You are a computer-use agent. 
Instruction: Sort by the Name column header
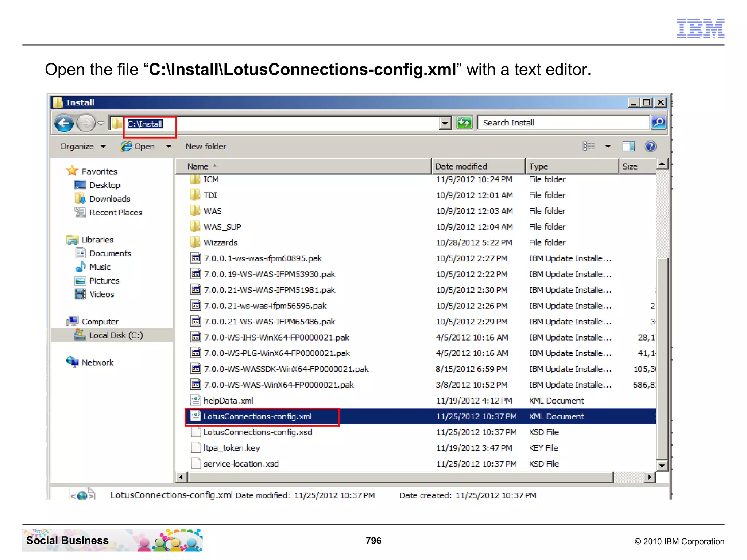(x=303, y=166)
